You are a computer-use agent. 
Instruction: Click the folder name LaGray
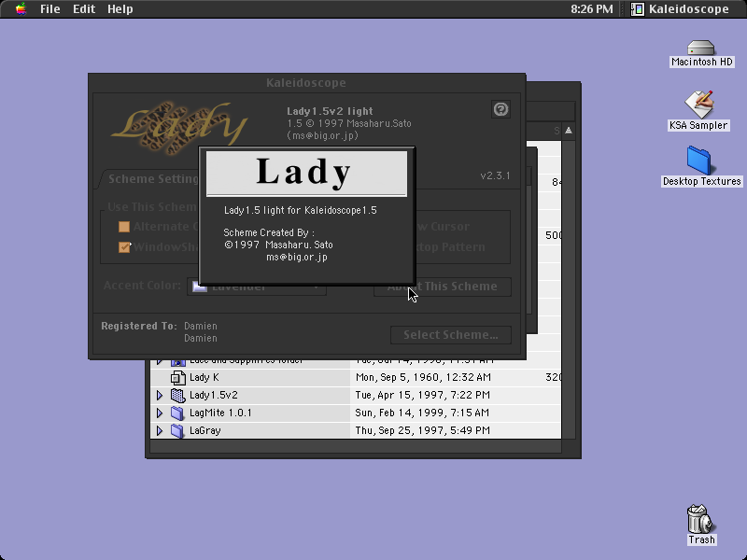[205, 430]
